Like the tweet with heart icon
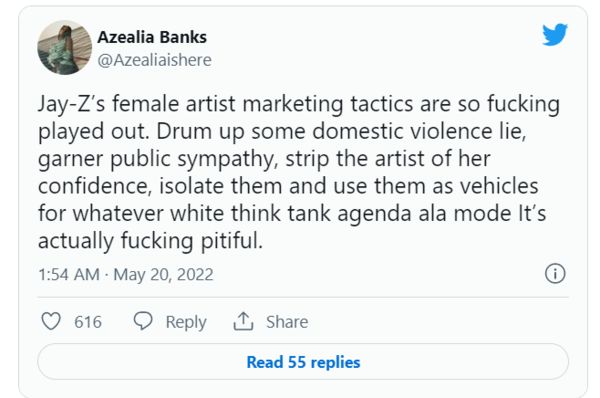The width and height of the screenshot is (600, 398). click(x=51, y=321)
